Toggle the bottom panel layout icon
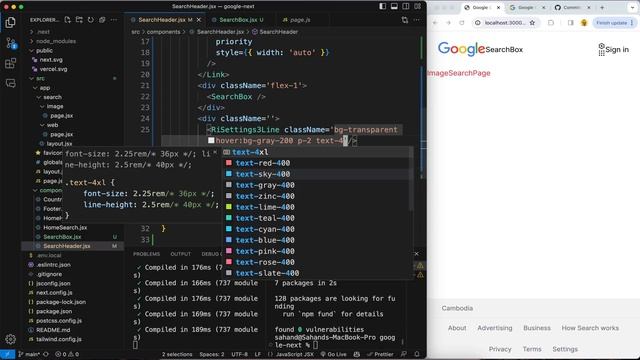 click(394, 6)
